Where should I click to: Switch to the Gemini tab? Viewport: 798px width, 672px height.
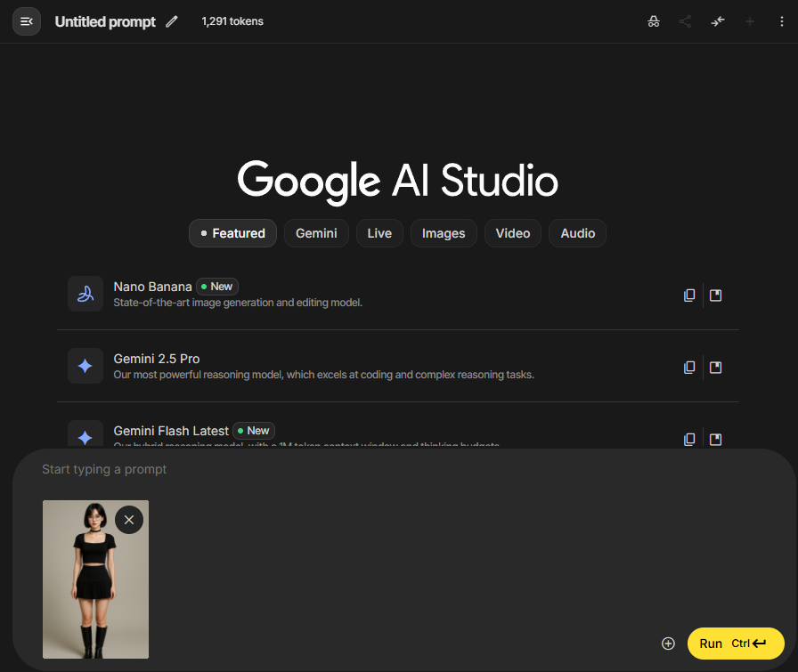click(x=316, y=233)
